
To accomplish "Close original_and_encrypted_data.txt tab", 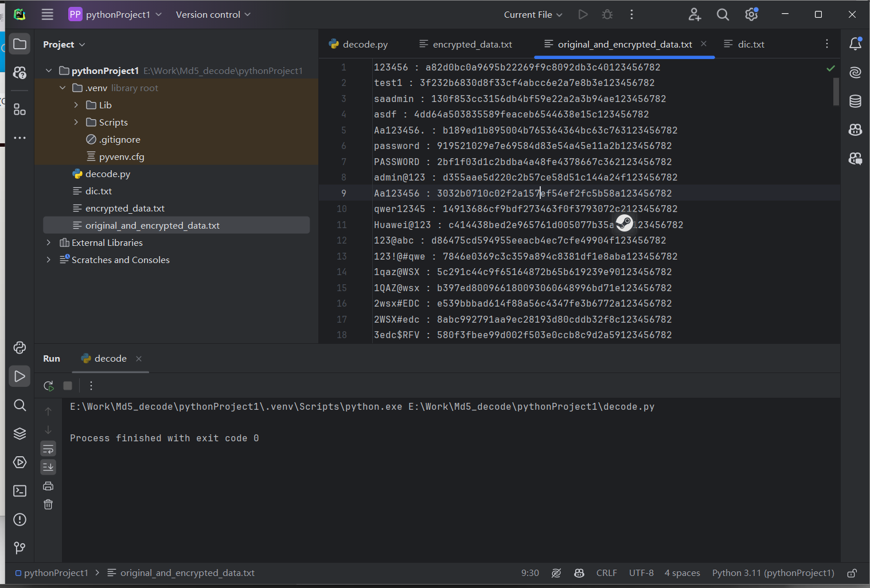I will point(704,44).
